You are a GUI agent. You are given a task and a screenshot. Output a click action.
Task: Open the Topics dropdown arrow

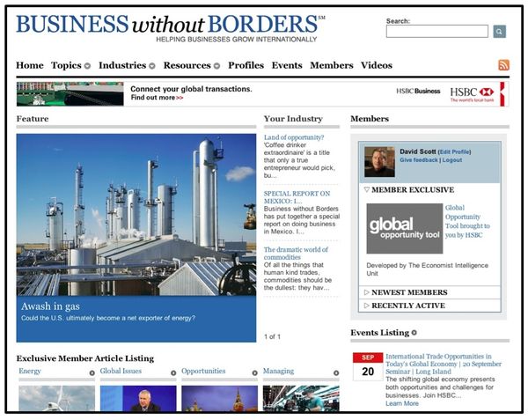point(87,66)
